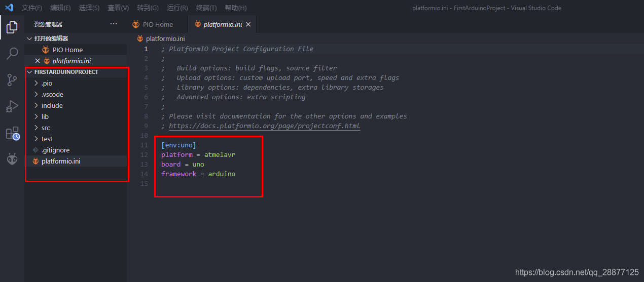Click the 资源管理器 panel title
This screenshot has height=282, width=644.
point(49,24)
